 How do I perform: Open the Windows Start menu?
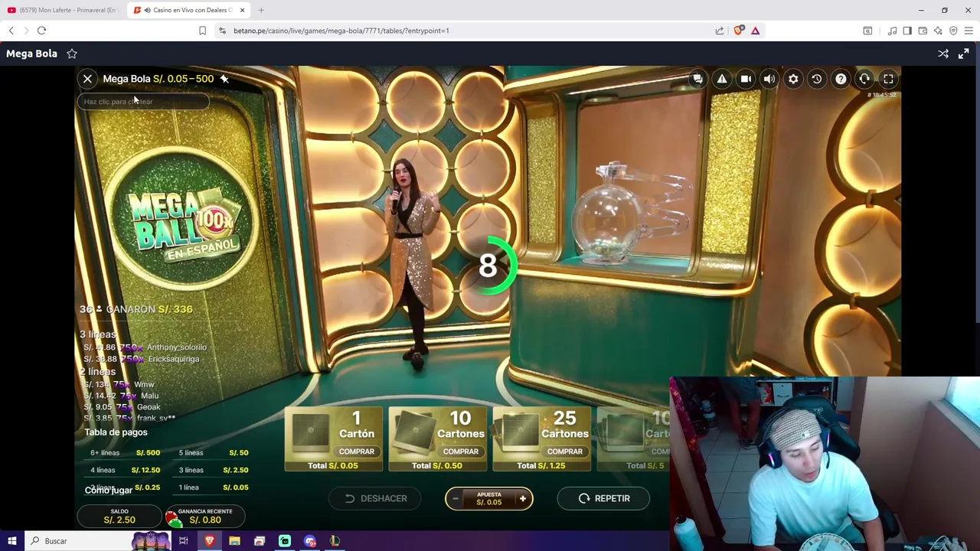(12, 541)
